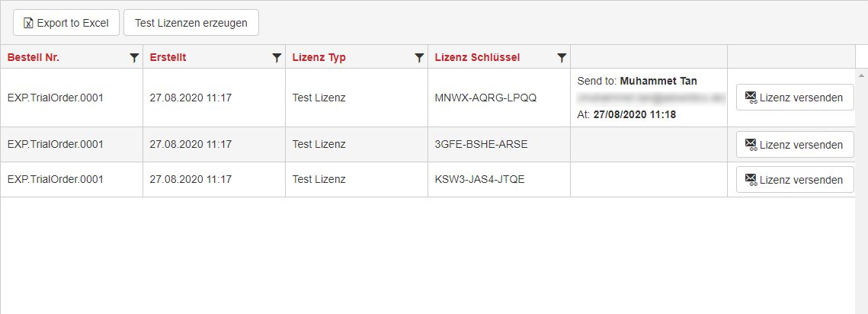Click envelope icon for key MNWX-AQRG-LPQQ
This screenshot has height=314, width=868.
tap(751, 98)
